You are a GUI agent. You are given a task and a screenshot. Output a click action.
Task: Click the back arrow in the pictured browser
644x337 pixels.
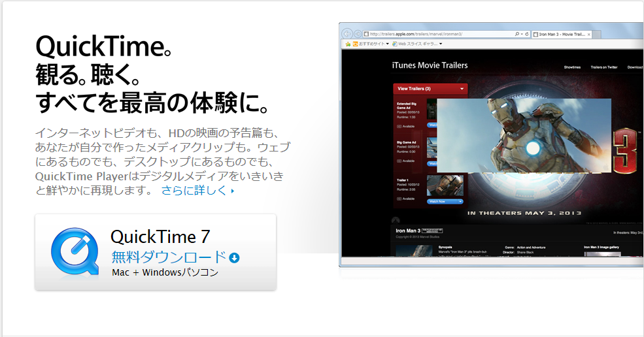[347, 34]
